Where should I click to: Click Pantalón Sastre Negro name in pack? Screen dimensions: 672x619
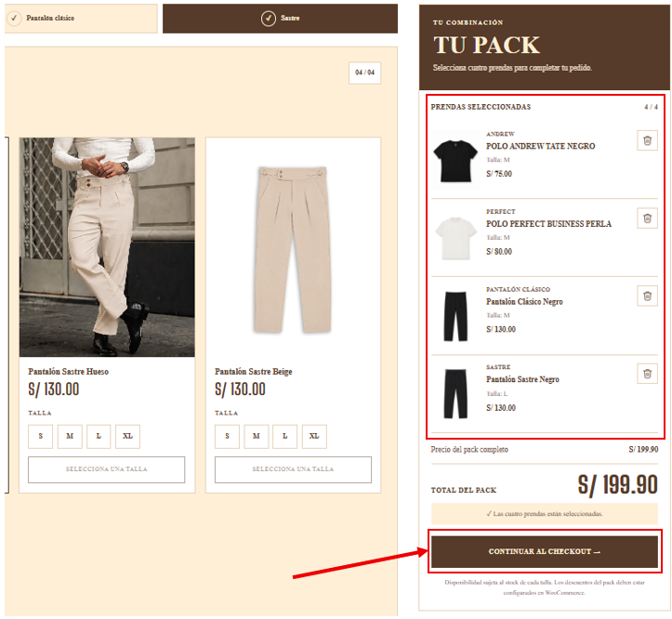point(522,379)
